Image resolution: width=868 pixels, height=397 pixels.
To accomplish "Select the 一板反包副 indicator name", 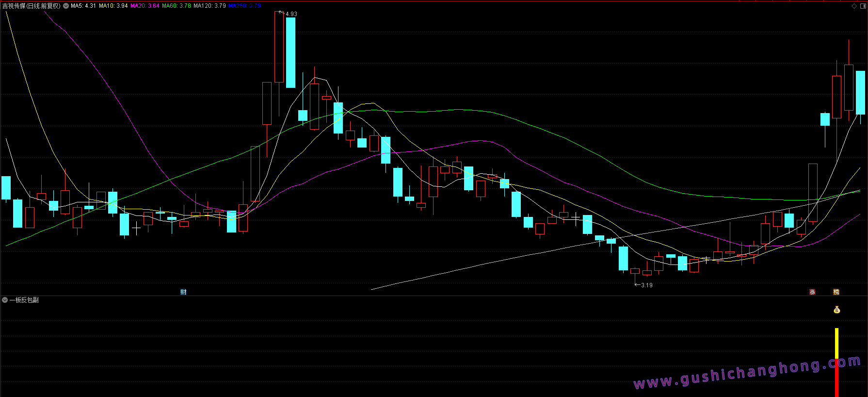I will coord(24,300).
